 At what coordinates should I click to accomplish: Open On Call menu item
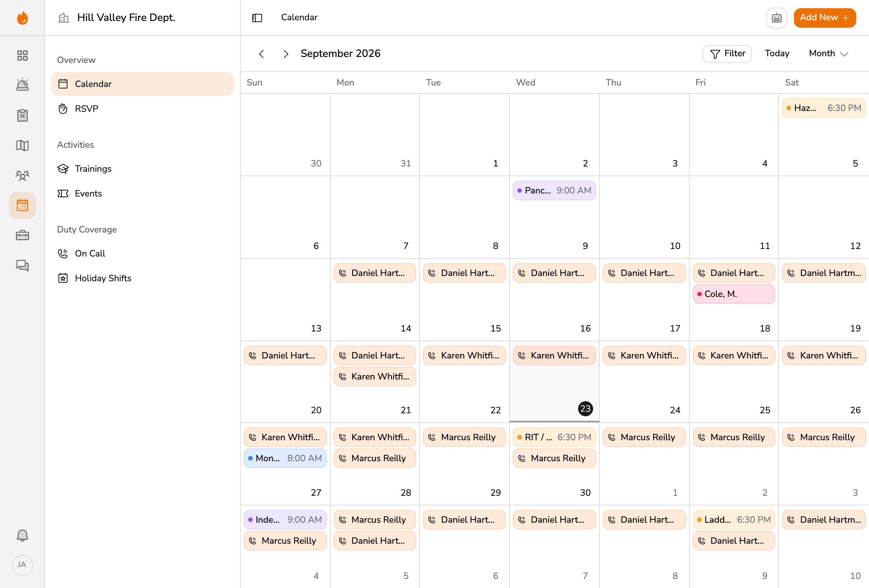click(x=142, y=253)
